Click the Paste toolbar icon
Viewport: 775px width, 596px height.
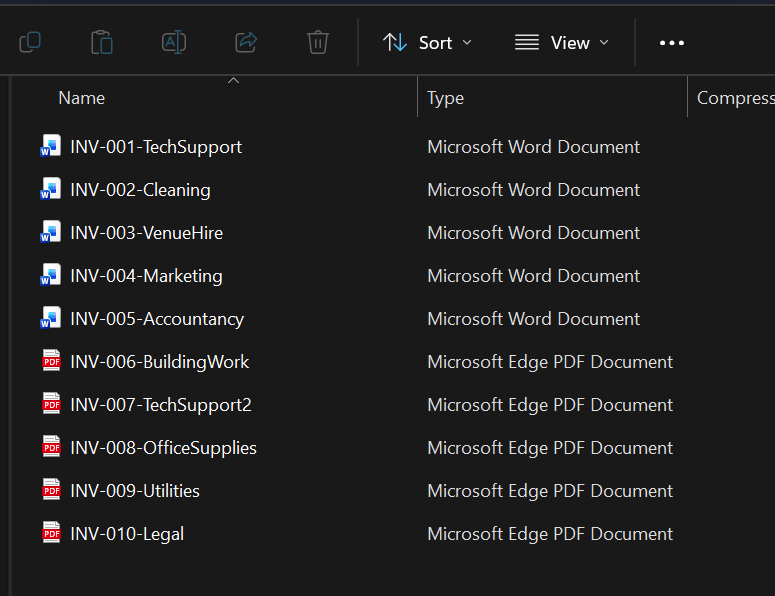tap(102, 42)
